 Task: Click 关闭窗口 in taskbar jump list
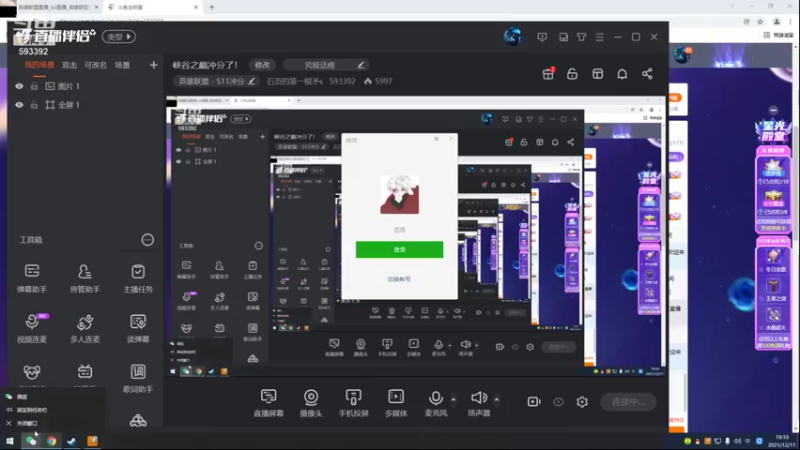27,423
